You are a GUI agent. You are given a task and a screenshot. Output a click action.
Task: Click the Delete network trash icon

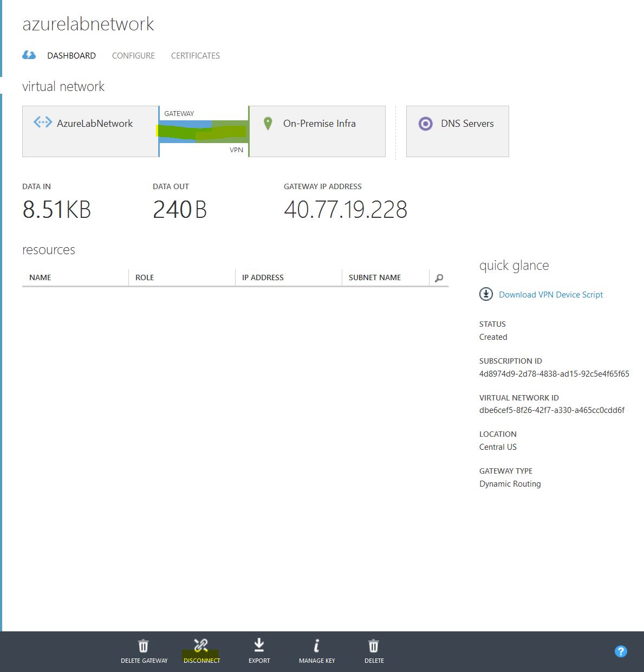[x=374, y=646]
